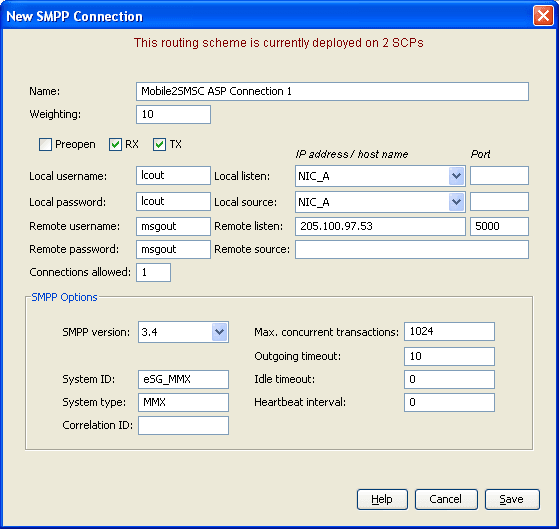559x529 pixels.
Task: Uncheck the RX checkbox
Action: coord(115,144)
